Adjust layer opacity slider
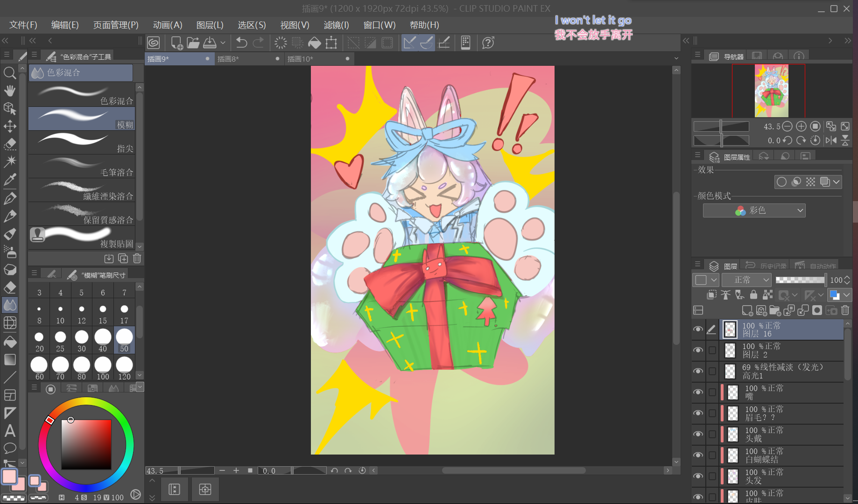The image size is (858, 504). coord(800,280)
